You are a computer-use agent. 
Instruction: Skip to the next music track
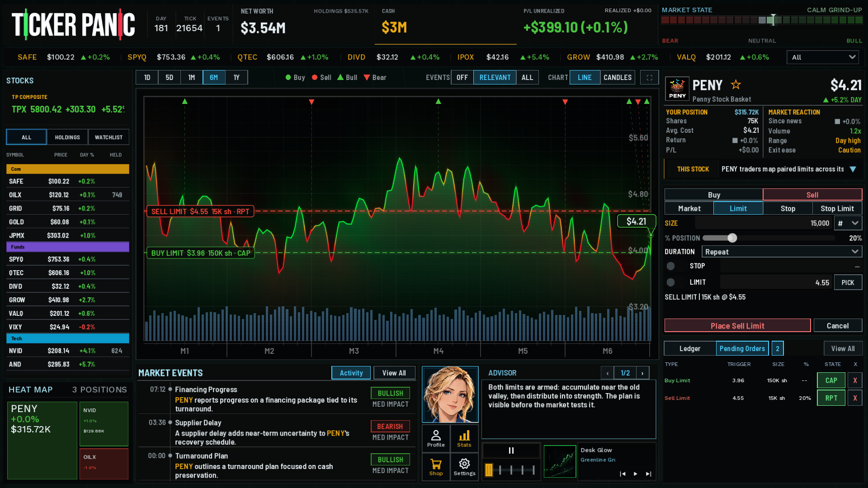click(649, 474)
